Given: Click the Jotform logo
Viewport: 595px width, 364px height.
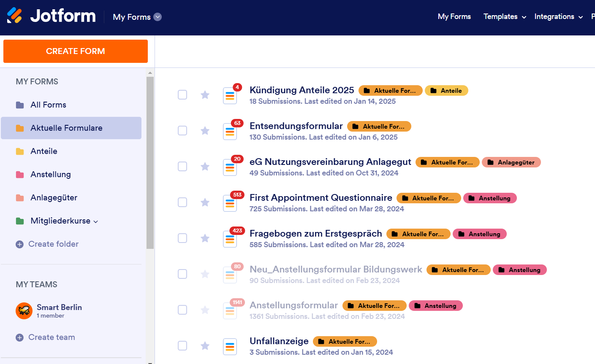Looking at the screenshot, I should click(x=51, y=16).
